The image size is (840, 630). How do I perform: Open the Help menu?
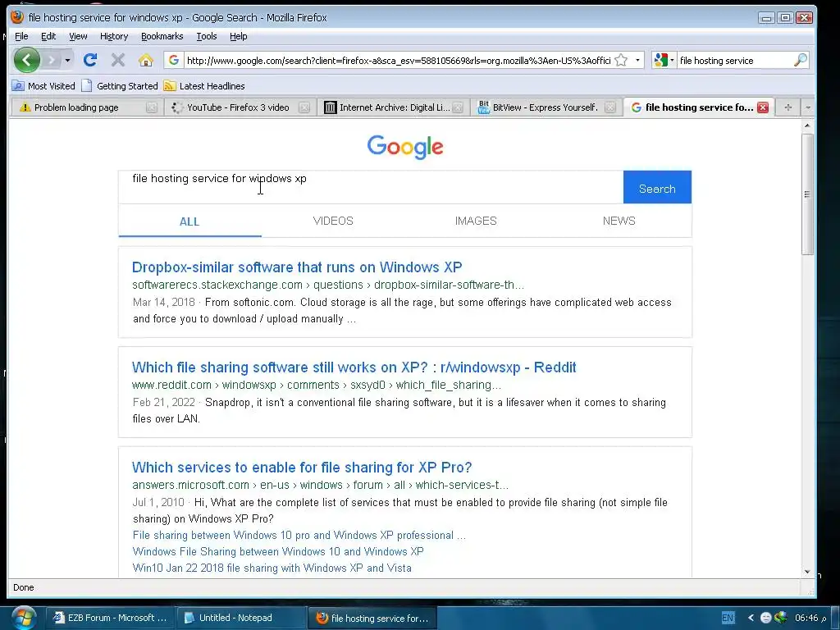click(239, 36)
